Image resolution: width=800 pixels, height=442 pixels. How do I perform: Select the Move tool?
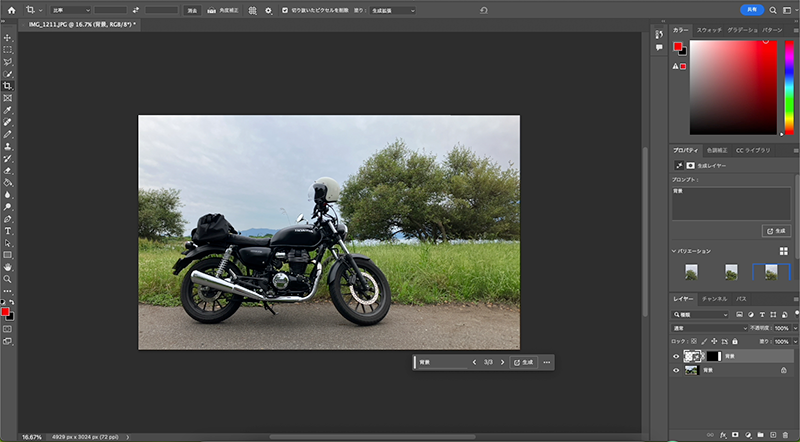[x=7, y=38]
